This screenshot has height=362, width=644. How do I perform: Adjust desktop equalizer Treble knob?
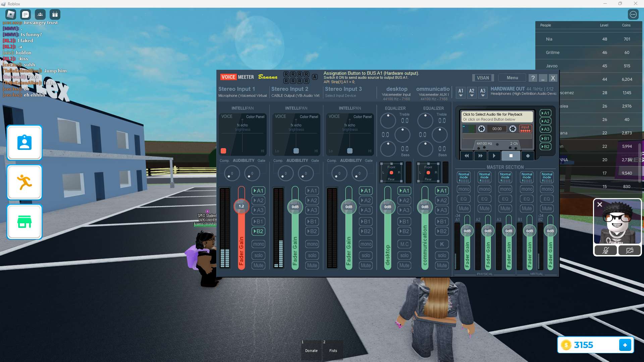click(x=388, y=121)
